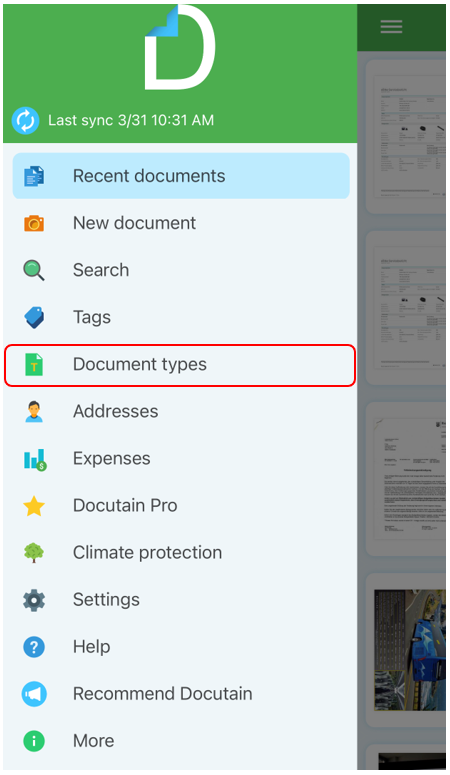Tap the Addresses person avatar icon

[34, 412]
